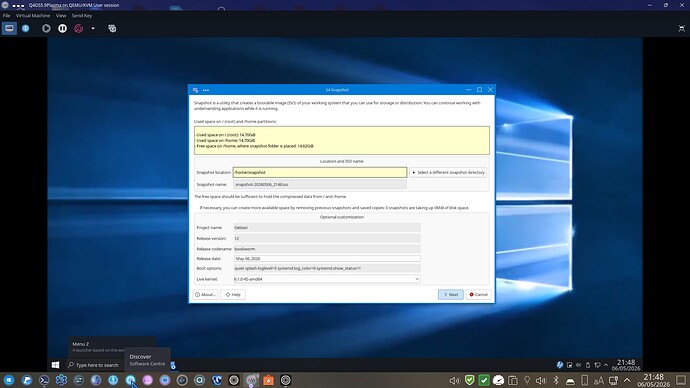This screenshot has width=690, height=388.
Task: Click the host green checkmark tray icon
Action: pos(484,380)
